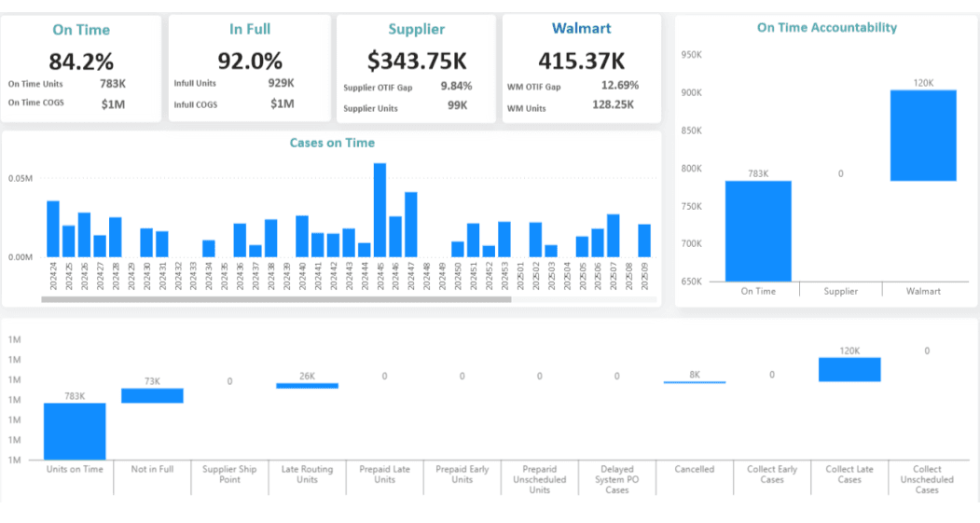Click the On Time card title
The image size is (980, 523).
81,30
